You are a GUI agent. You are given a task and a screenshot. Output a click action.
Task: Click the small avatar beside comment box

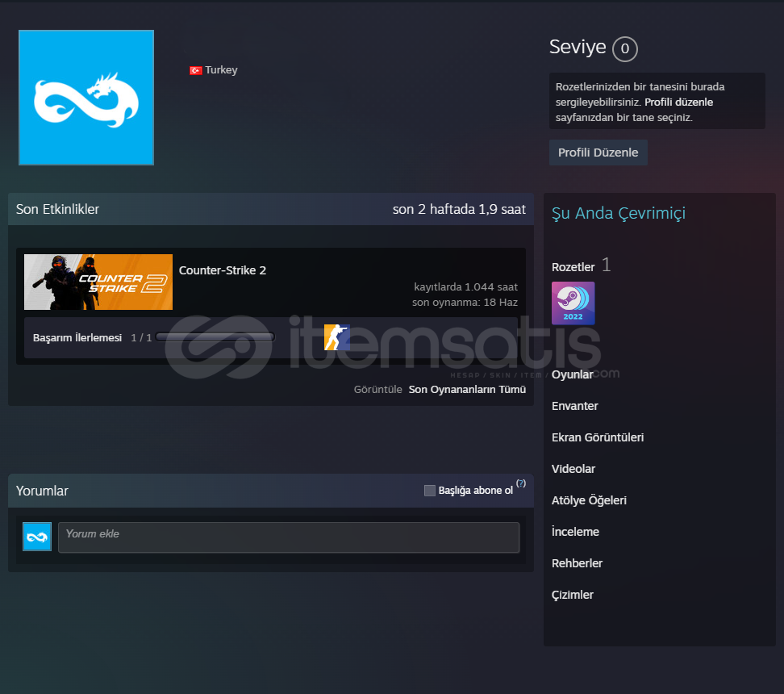(x=37, y=537)
